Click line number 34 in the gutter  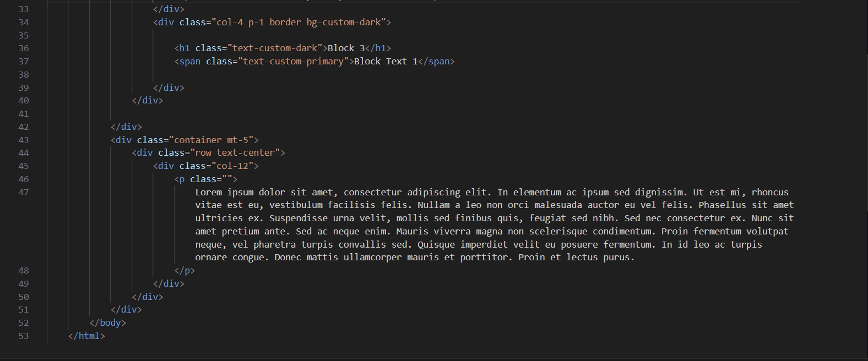[x=24, y=23]
